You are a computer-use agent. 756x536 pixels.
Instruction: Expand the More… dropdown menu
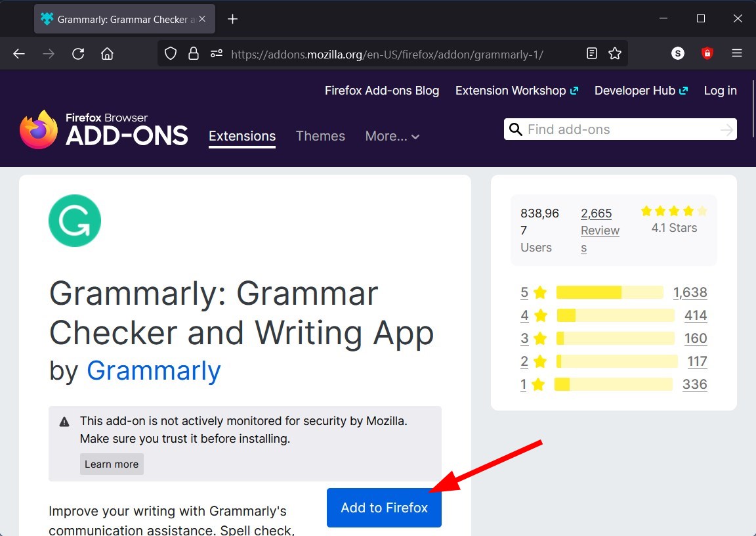click(392, 136)
